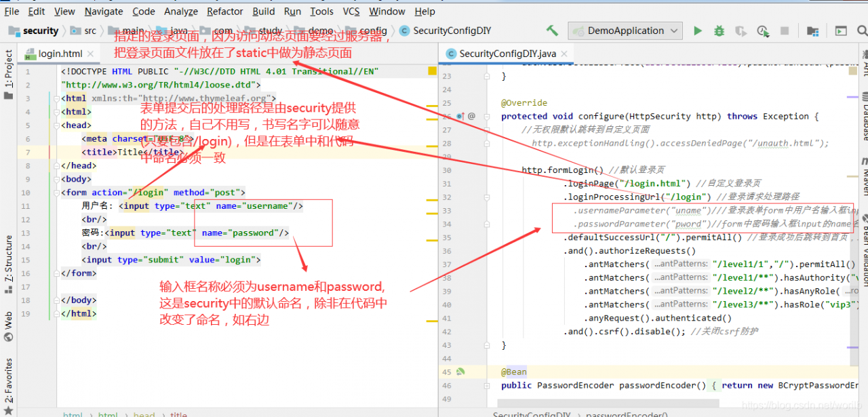The height and width of the screenshot is (417, 868).
Task: Click the src breadcrumb in navigation bar
Action: [90, 31]
